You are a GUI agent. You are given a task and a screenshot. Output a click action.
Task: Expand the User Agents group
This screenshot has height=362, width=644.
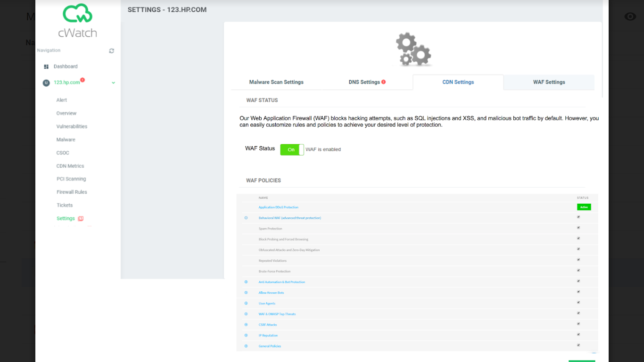click(x=246, y=303)
